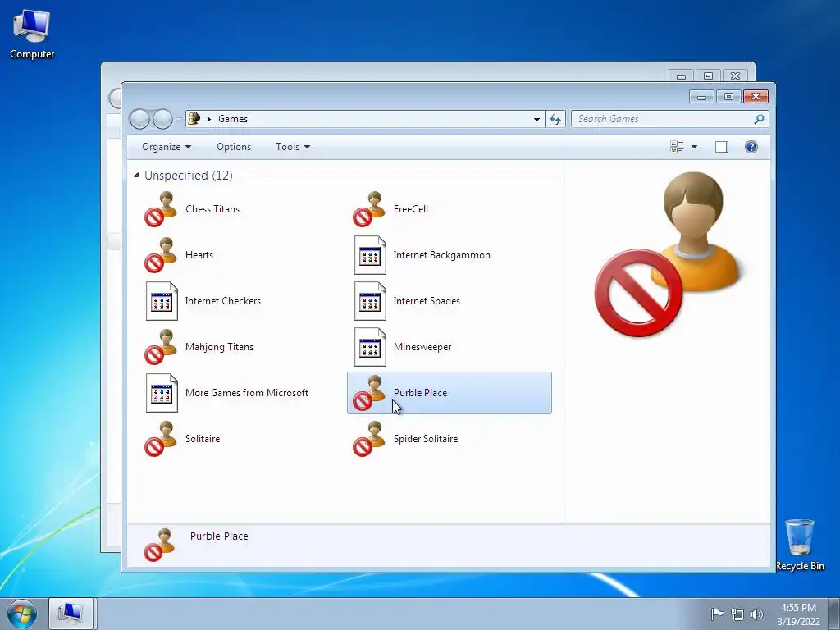Click the volume speaker tray icon
The image size is (840, 630).
pyautogui.click(x=756, y=614)
